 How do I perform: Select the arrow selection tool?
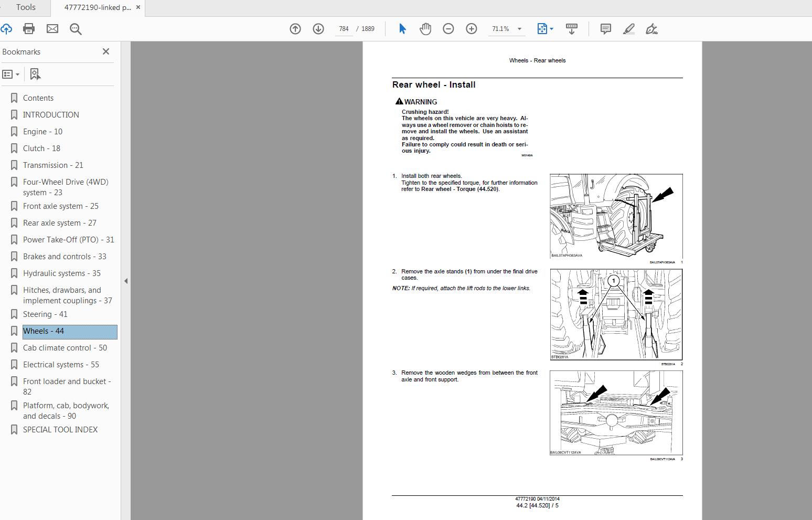click(402, 29)
